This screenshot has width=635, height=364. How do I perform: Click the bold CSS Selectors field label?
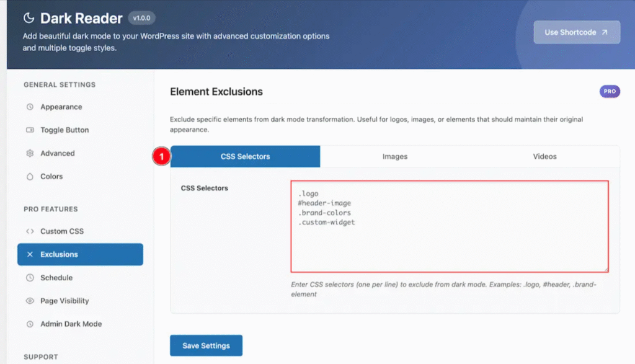pos(205,188)
